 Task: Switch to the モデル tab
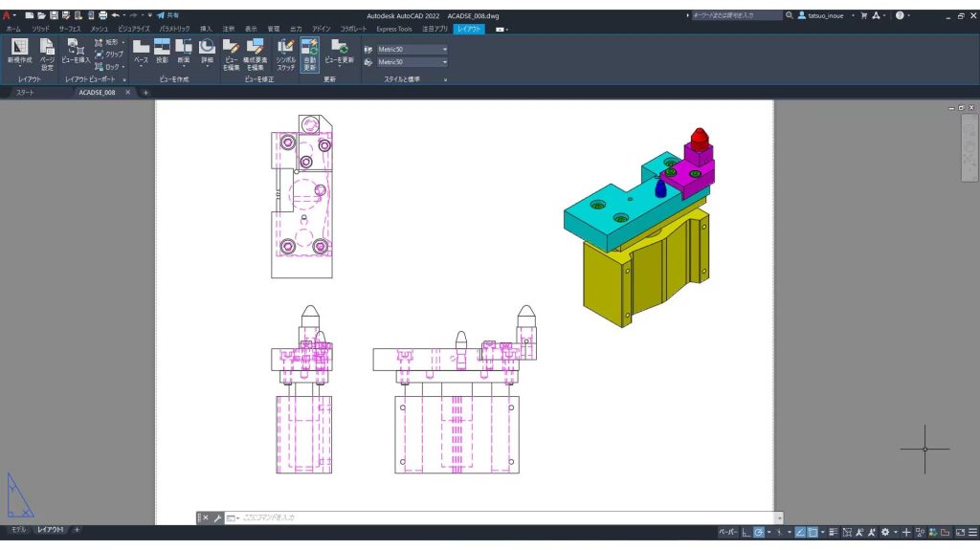pos(18,529)
